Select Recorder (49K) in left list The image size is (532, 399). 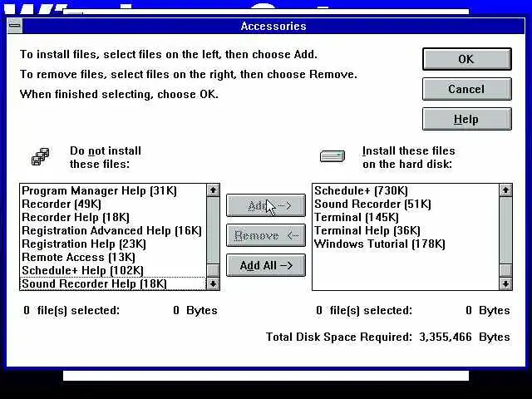point(113,204)
